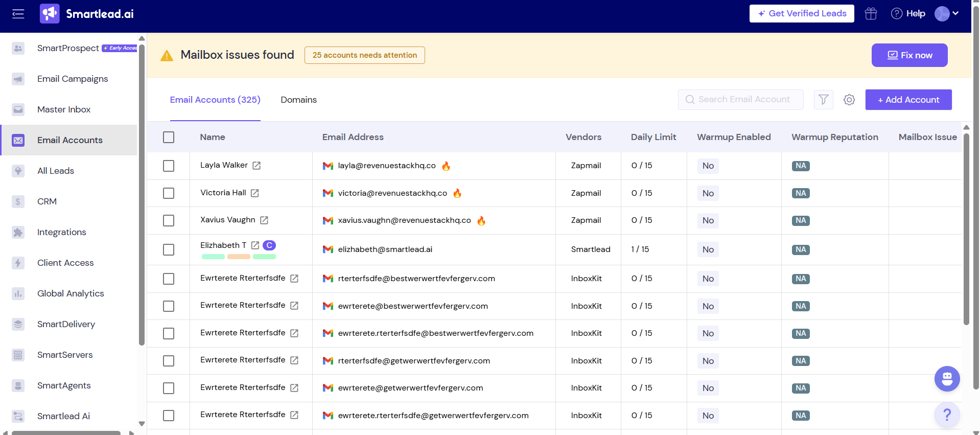Select the Xavius Vaughn row checkbox
The width and height of the screenshot is (980, 435).
(x=169, y=220)
